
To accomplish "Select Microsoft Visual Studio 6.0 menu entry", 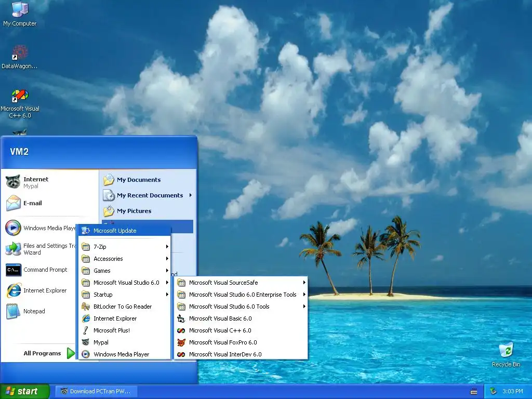I will pos(125,283).
